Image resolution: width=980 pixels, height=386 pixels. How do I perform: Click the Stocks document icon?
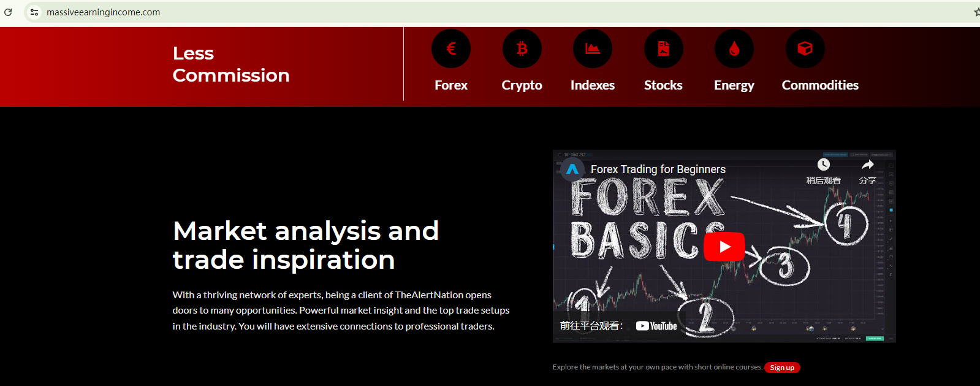tap(664, 48)
